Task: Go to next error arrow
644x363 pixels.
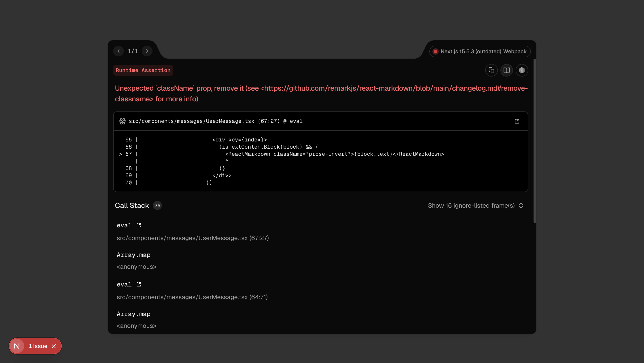Action: [147, 51]
